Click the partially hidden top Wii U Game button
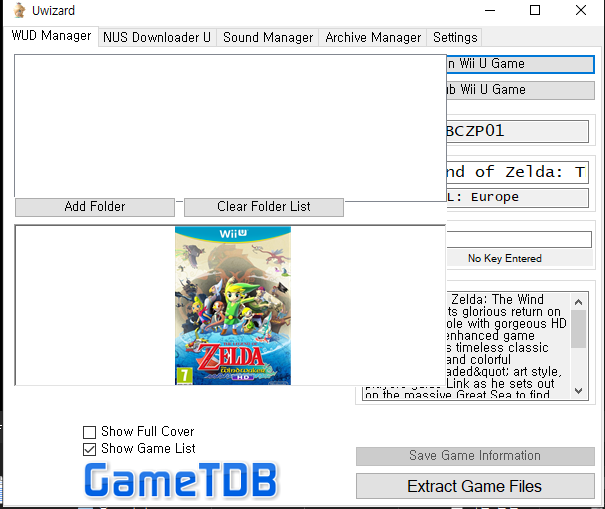 [520, 64]
